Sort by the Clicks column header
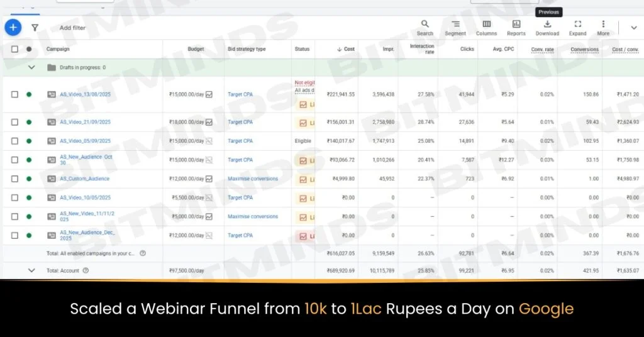644x337 pixels. (x=467, y=49)
